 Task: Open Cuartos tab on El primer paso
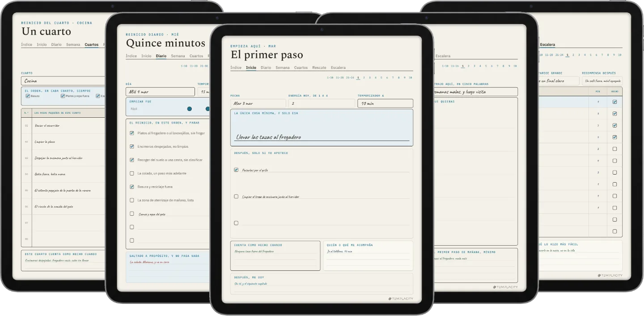coord(301,68)
